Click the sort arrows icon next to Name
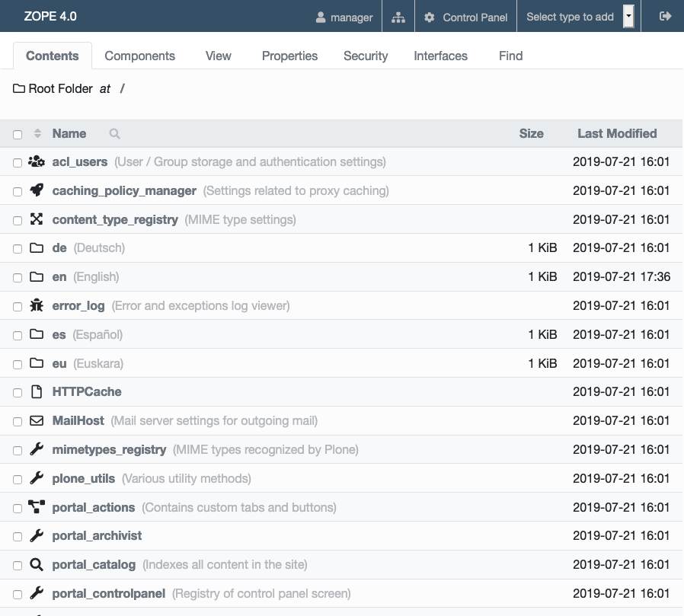684x616 pixels. click(x=37, y=133)
